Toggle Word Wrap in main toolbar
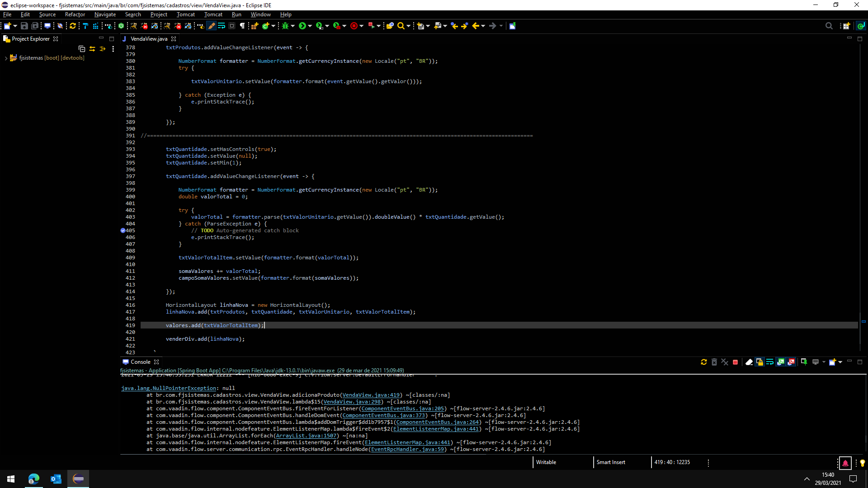The height and width of the screenshot is (488, 868). point(222,26)
